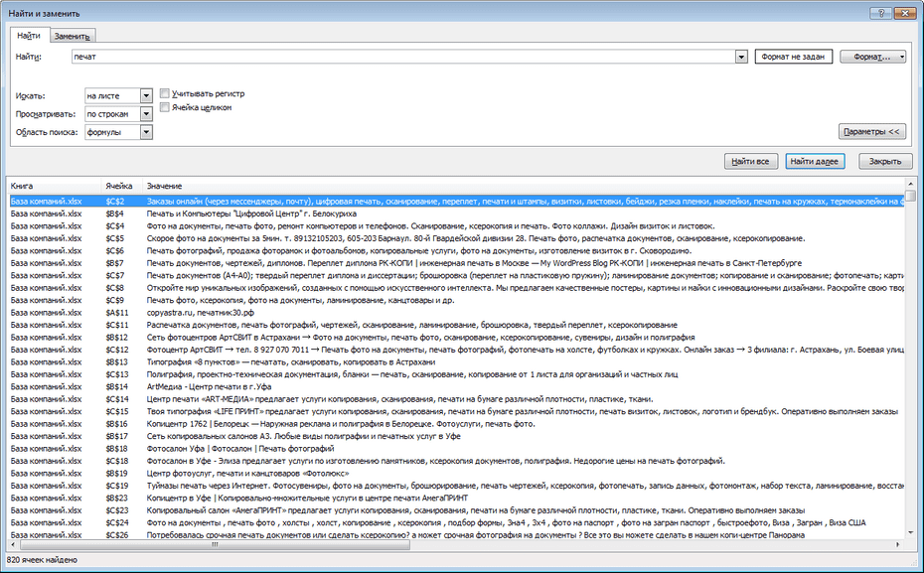Select result row with cell $C$14
The width and height of the screenshot is (924, 573).
456,399
